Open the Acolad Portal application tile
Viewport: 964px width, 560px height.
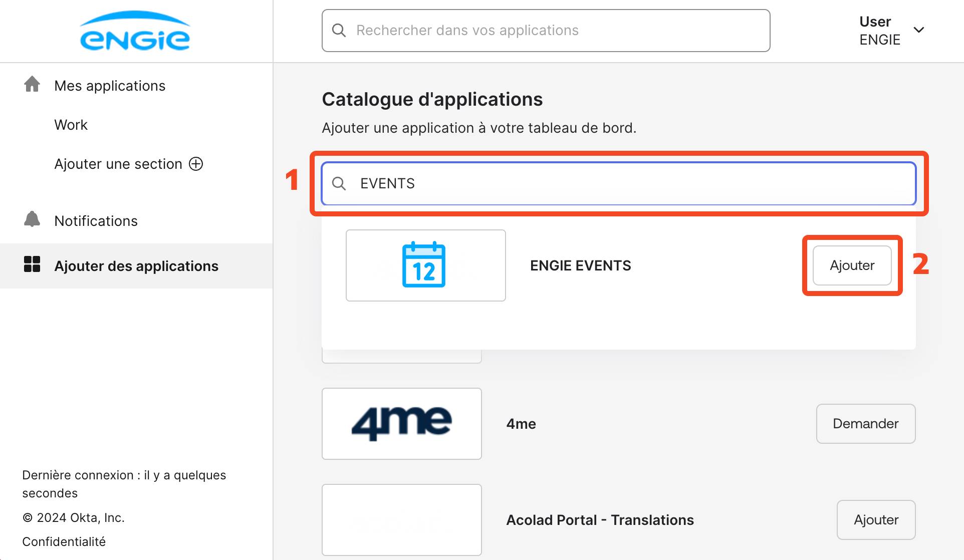click(402, 520)
